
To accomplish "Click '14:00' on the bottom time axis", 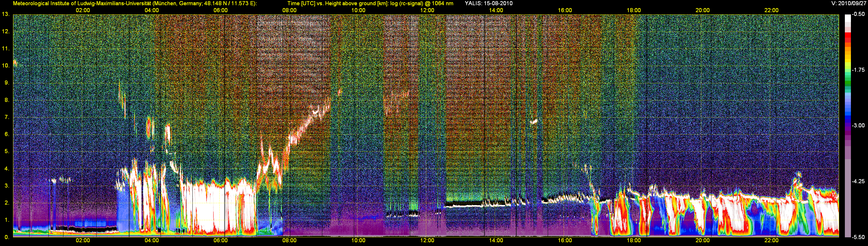I will (496, 241).
